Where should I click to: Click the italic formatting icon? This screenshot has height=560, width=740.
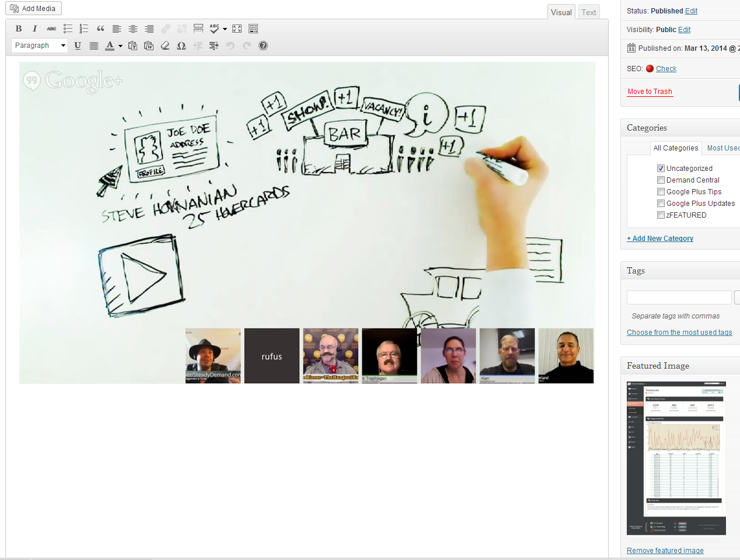[x=35, y=29]
